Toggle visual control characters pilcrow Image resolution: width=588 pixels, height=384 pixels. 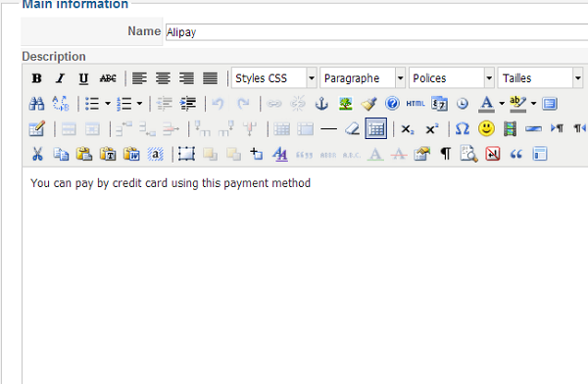(x=446, y=154)
